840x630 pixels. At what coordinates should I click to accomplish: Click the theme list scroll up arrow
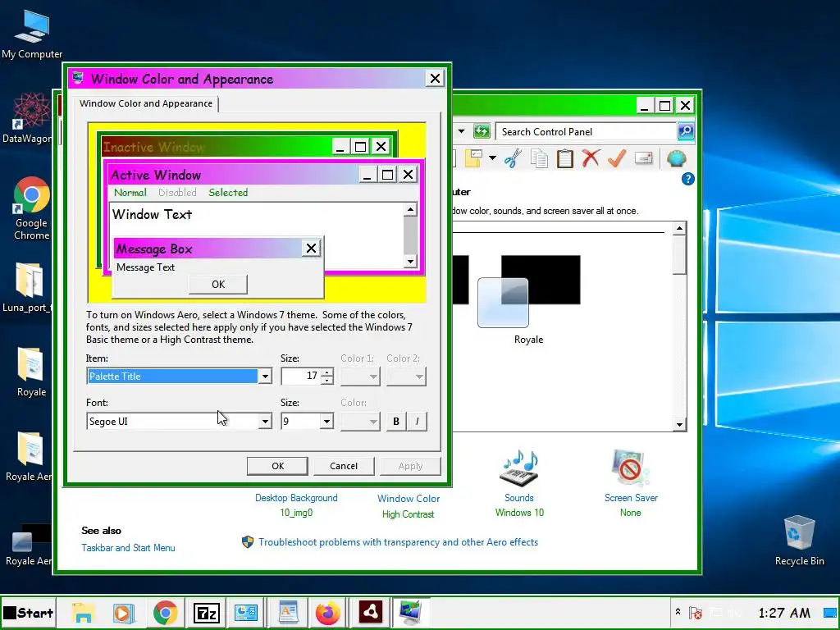[679, 229]
